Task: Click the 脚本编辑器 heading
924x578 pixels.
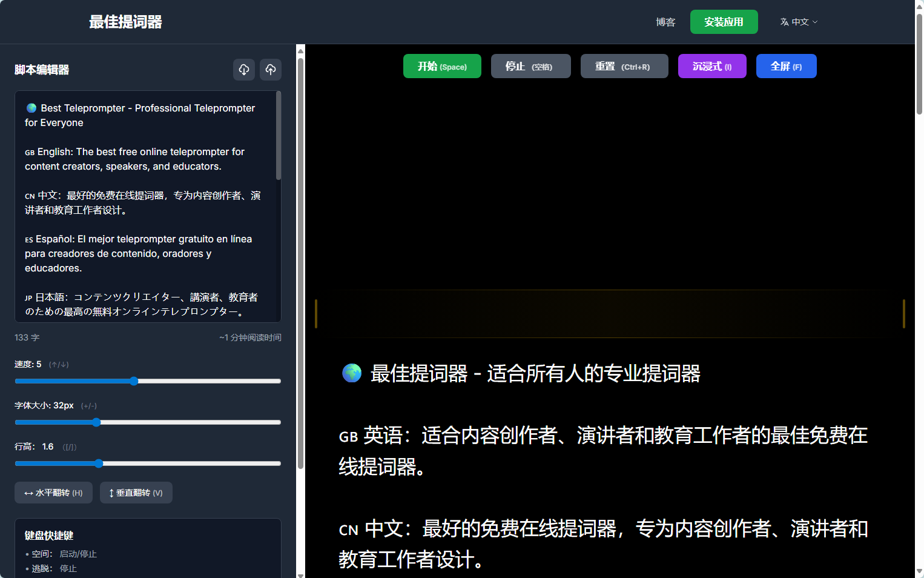Action: point(42,70)
